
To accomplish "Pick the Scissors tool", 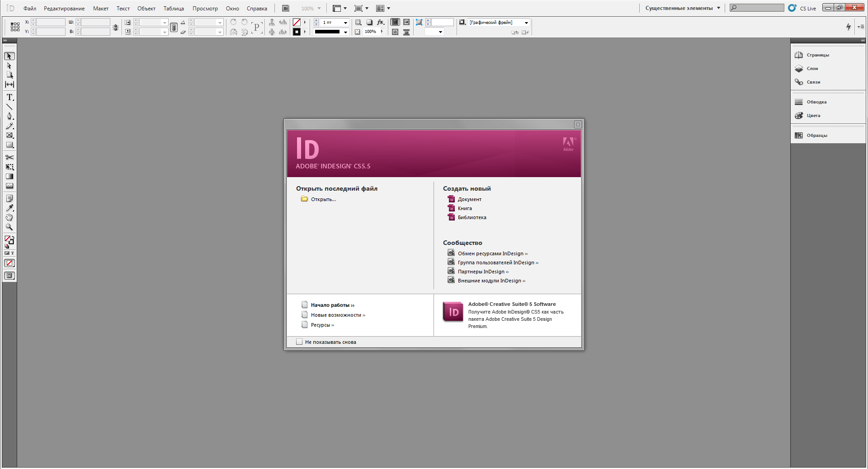I will (9, 157).
